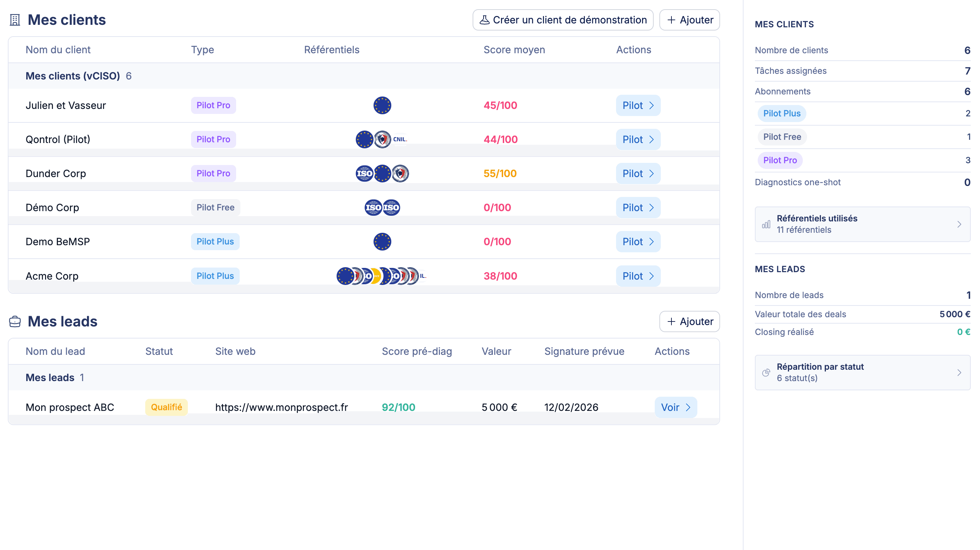Image resolution: width=980 pixels, height=550 pixels.
Task: Open the EU flag referential for Julien et Vasseur
Action: pos(382,105)
